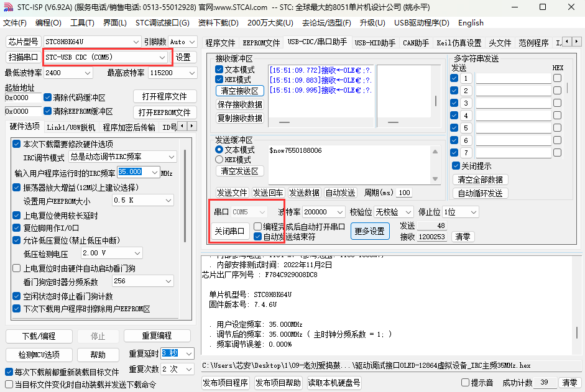The height and width of the screenshot is (392, 585).
Task: Click the 扫描串口 button
Action: tap(23, 57)
